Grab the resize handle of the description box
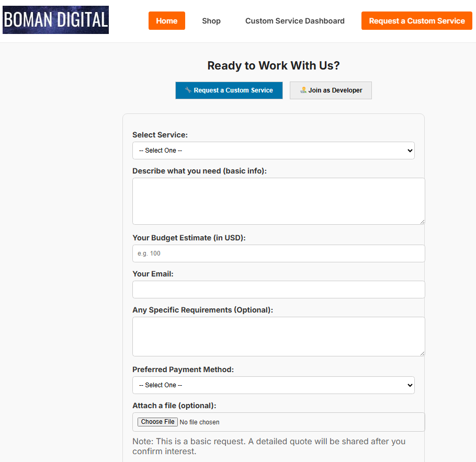This screenshot has width=476, height=462. pos(422,221)
